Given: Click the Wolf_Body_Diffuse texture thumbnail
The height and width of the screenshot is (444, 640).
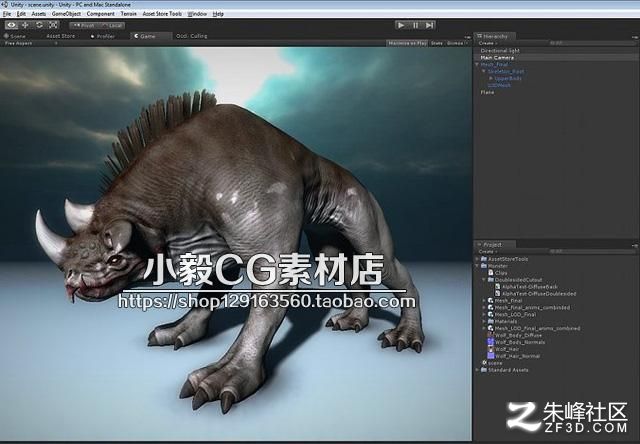Looking at the screenshot, I should pyautogui.click(x=491, y=335).
